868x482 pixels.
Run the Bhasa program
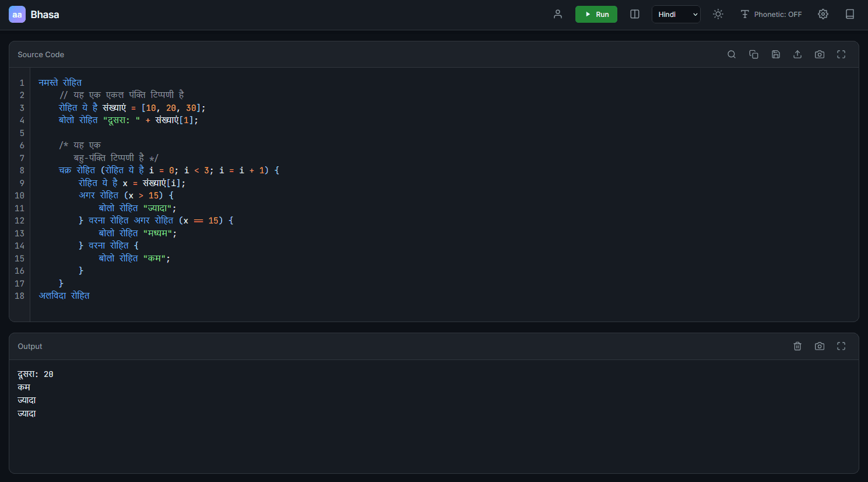596,13
